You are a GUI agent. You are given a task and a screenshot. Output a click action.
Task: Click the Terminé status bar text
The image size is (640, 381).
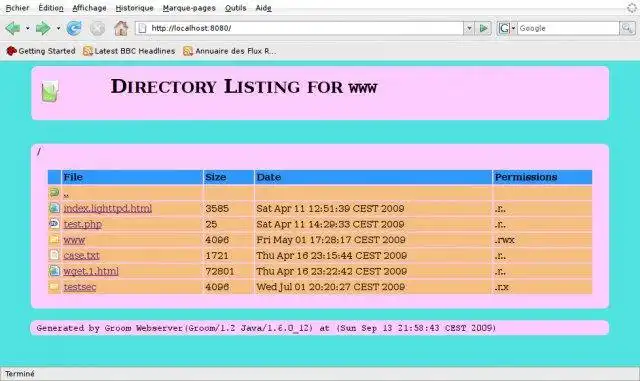pos(20,374)
